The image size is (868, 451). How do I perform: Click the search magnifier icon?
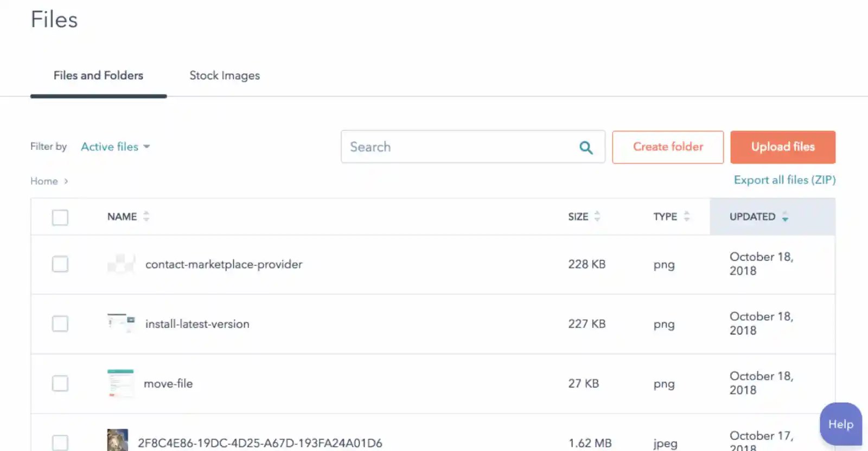click(585, 147)
